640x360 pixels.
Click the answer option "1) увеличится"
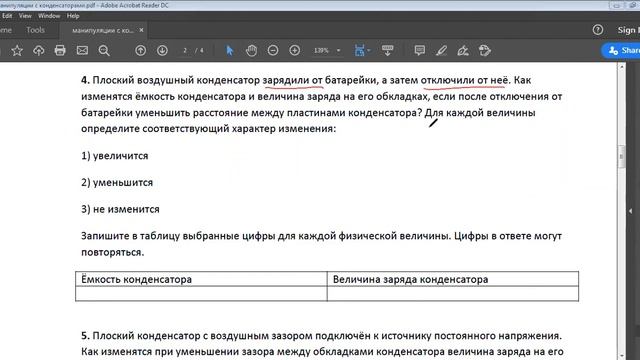pyautogui.click(x=115, y=156)
